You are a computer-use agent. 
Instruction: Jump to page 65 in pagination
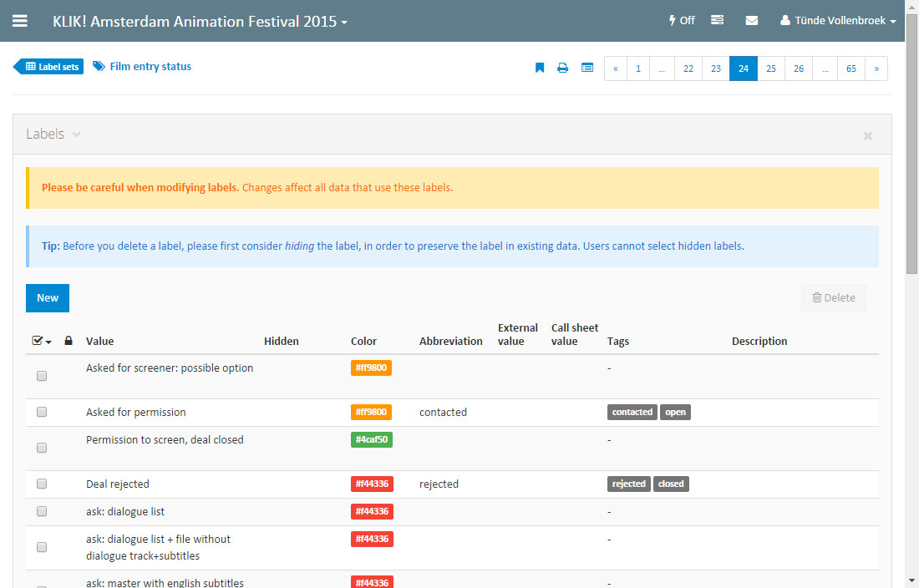tap(850, 68)
